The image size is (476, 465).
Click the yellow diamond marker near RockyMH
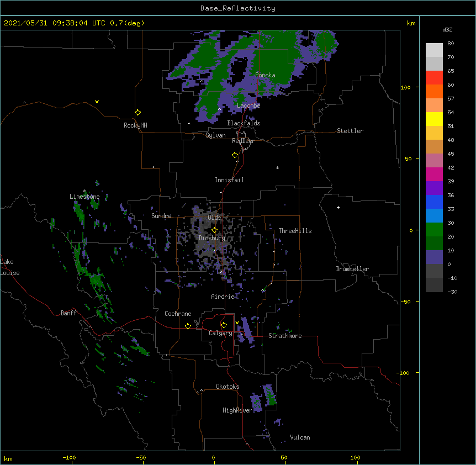[138, 113]
